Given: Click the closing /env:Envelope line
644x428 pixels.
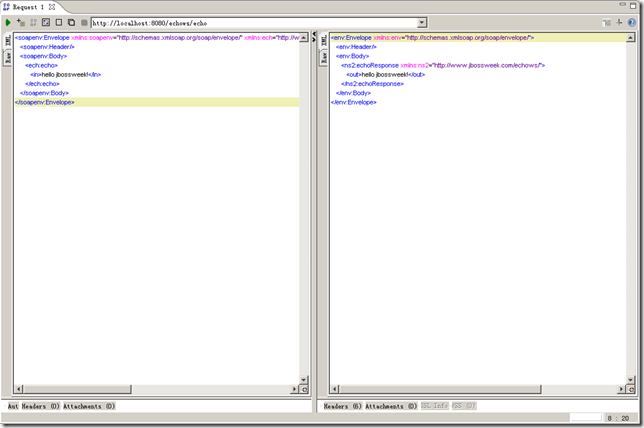Looking at the screenshot, I should [x=354, y=102].
